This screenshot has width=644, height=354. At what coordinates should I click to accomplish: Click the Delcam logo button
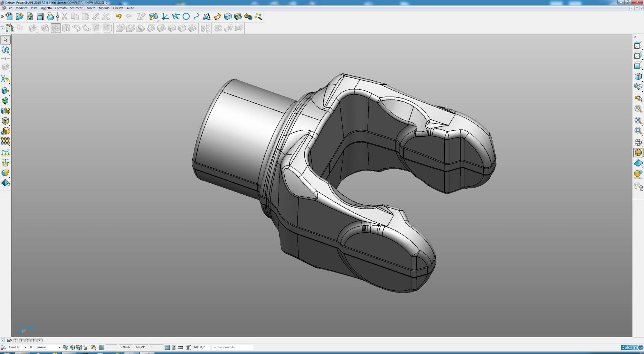(x=632, y=348)
